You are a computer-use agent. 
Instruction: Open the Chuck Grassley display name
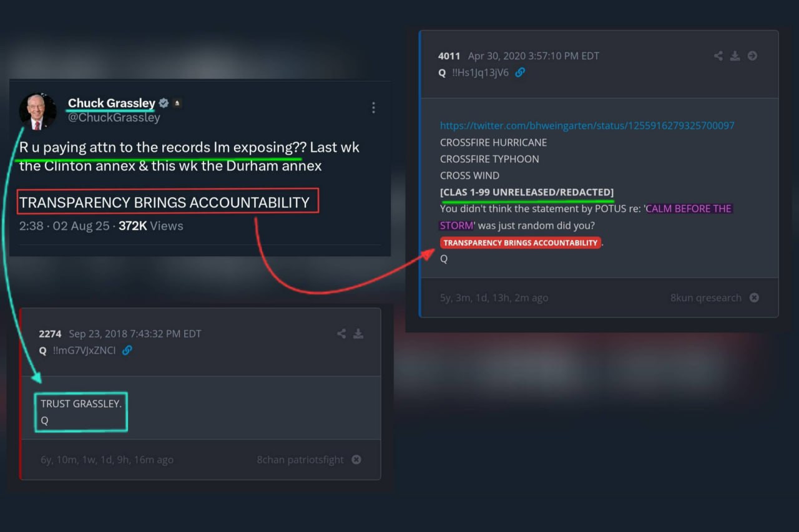pos(112,103)
